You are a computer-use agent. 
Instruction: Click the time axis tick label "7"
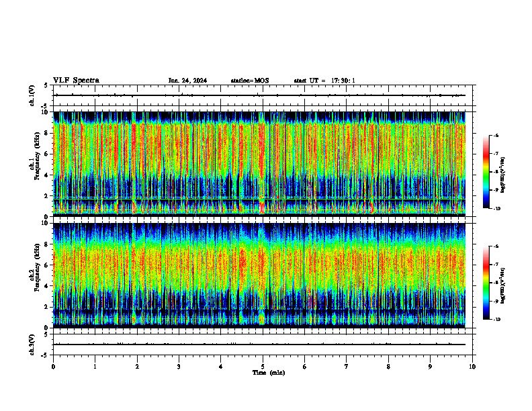pos(347,367)
